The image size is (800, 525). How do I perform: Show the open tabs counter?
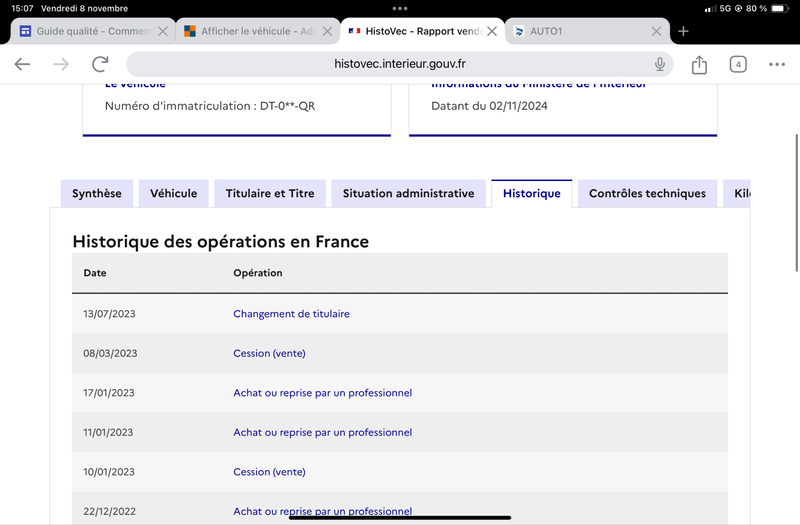738,64
